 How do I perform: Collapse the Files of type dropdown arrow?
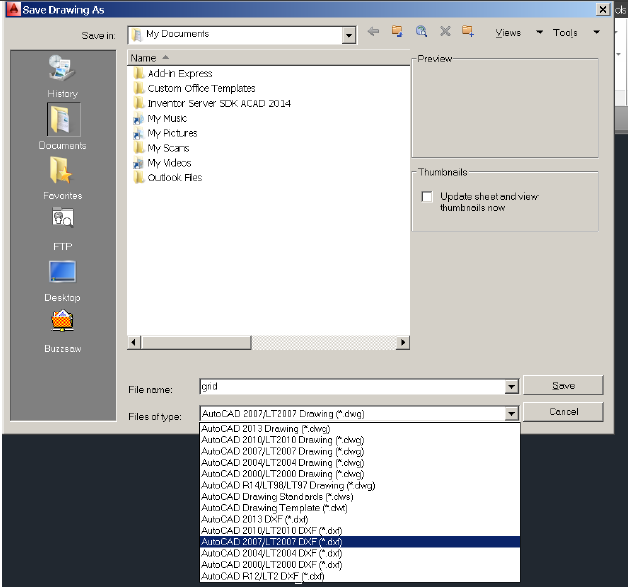pyautogui.click(x=511, y=414)
